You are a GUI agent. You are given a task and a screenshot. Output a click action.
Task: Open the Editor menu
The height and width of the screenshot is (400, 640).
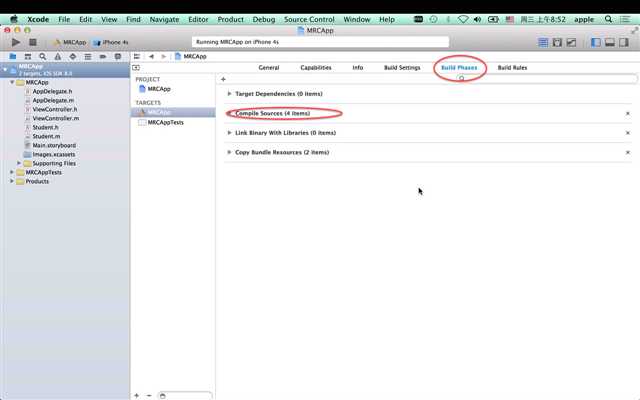point(198,19)
